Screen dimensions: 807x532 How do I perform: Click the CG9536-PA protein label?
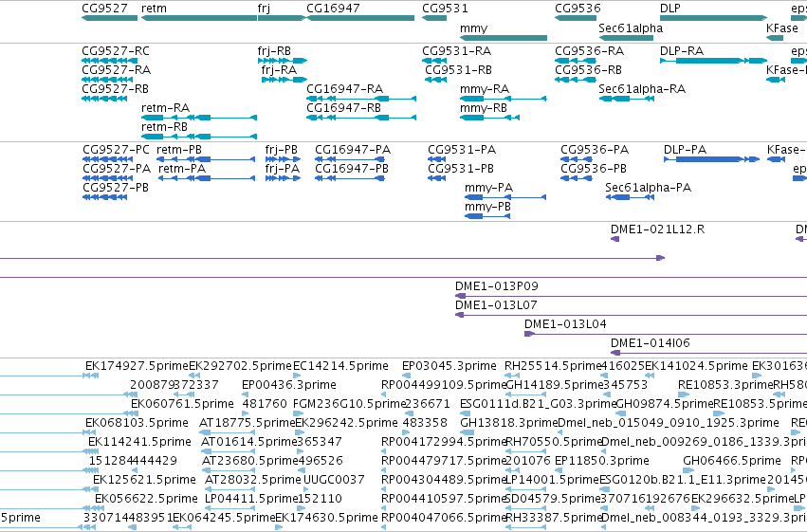[x=595, y=150]
